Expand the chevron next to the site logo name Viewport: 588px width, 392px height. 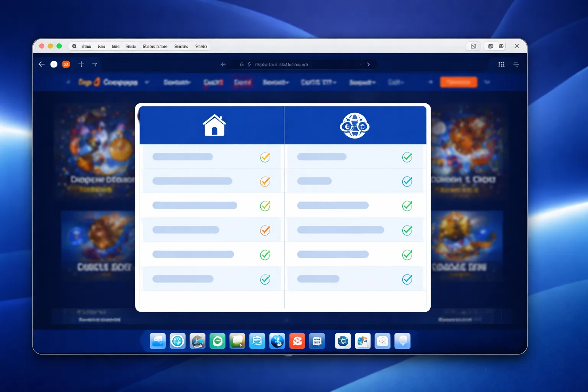pyautogui.click(x=147, y=82)
